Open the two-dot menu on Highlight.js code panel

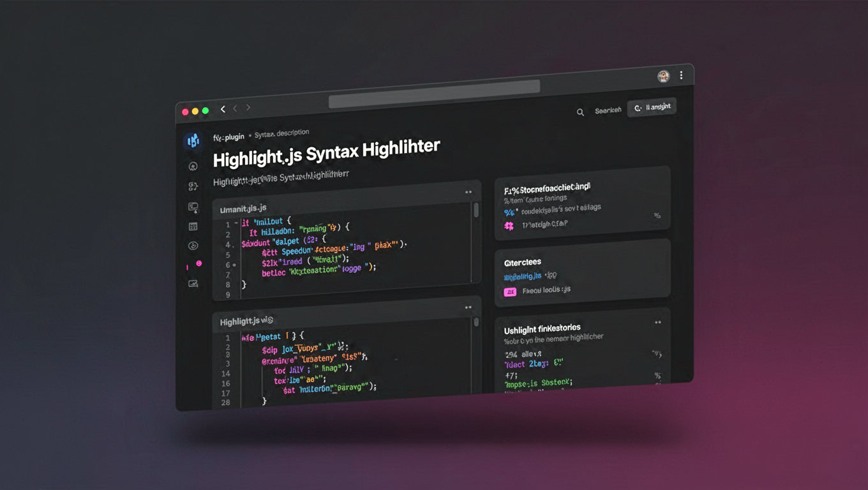click(x=468, y=308)
